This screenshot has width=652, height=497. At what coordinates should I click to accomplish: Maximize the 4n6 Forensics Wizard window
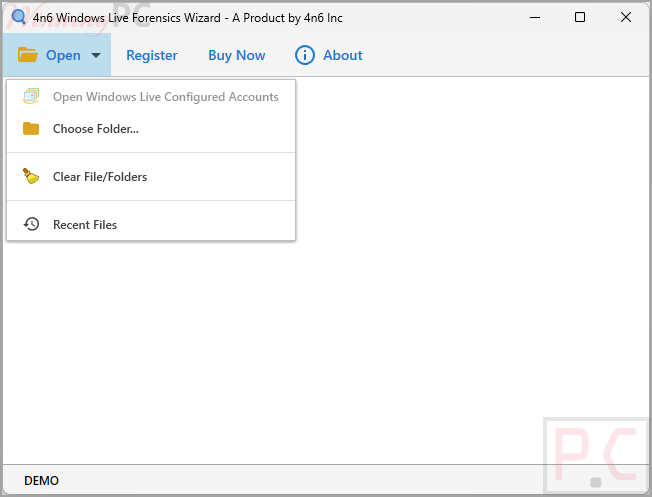(580, 17)
